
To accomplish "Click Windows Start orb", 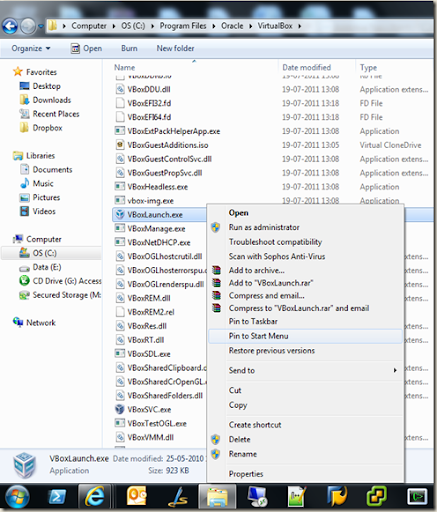I will [x=16, y=497].
